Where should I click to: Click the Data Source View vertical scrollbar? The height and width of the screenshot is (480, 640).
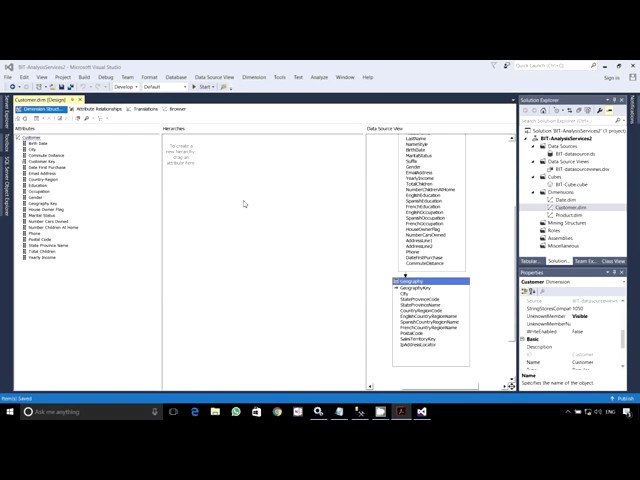tap(512, 261)
